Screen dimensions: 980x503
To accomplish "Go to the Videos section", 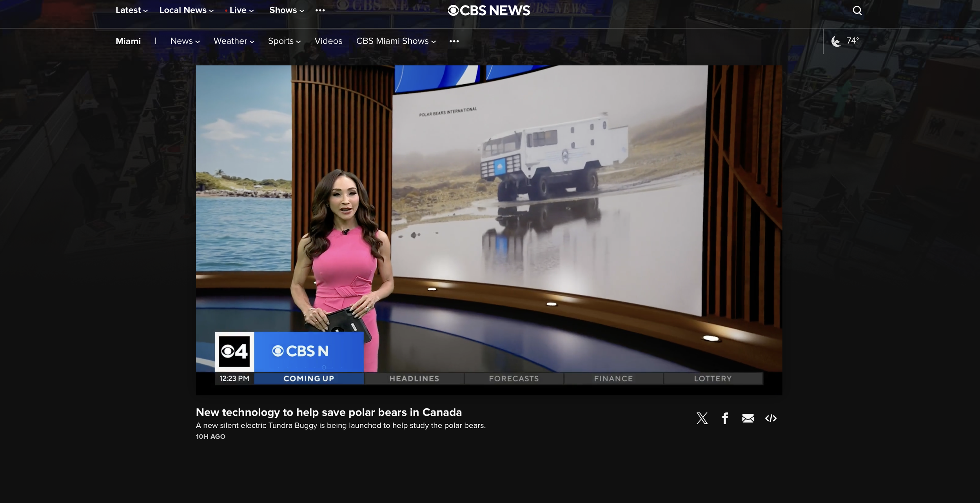I will pyautogui.click(x=328, y=41).
